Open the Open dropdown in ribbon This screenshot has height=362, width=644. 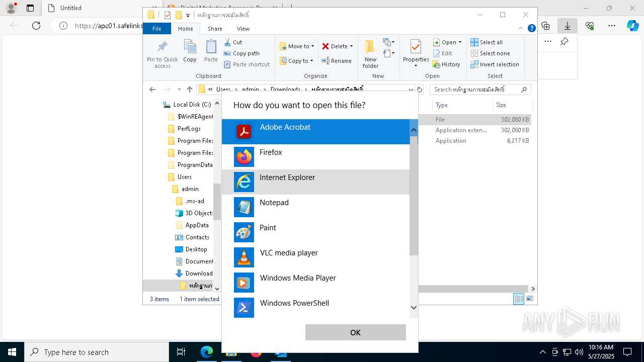pos(447,42)
